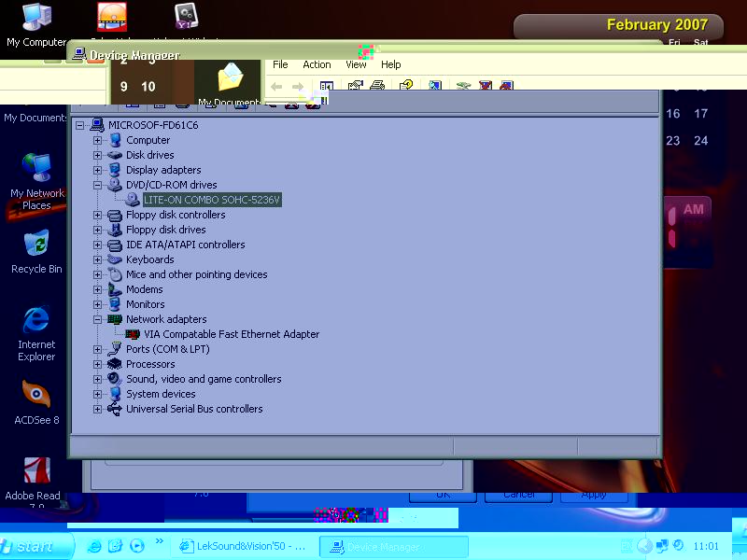This screenshot has height=560, width=747.
Task: Select the Display adapters icon in the tree
Action: (114, 170)
